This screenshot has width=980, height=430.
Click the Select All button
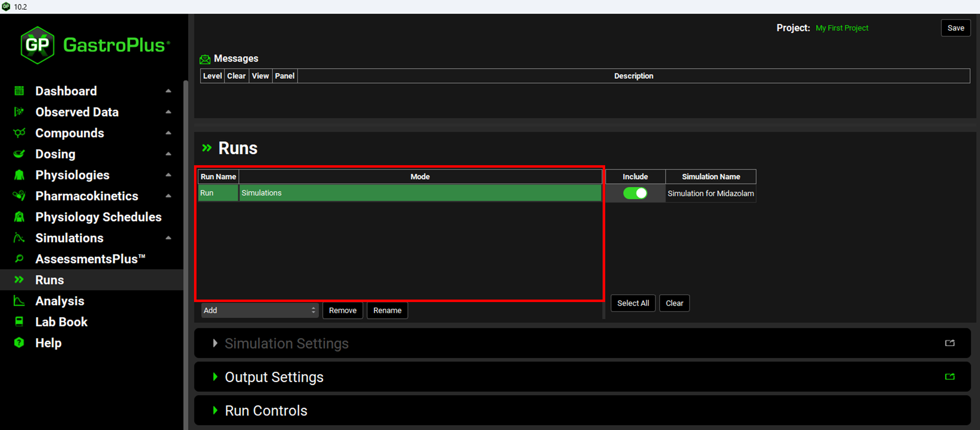[x=633, y=303]
